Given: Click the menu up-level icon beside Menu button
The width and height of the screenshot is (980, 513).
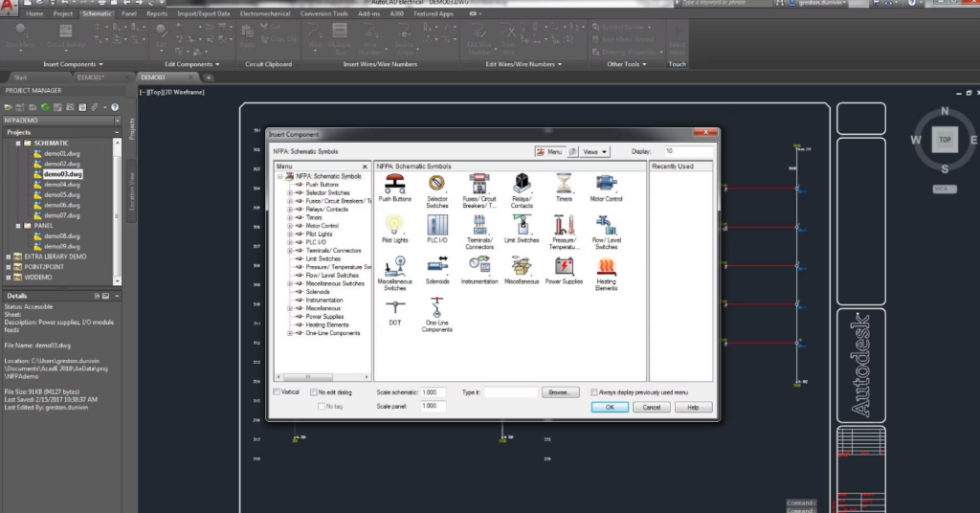Looking at the screenshot, I should pos(573,152).
